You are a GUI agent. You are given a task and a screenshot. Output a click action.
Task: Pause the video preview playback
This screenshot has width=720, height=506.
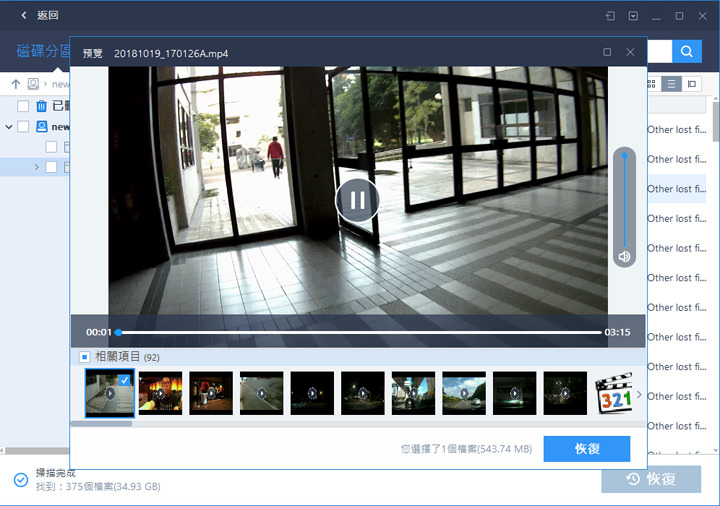[357, 199]
